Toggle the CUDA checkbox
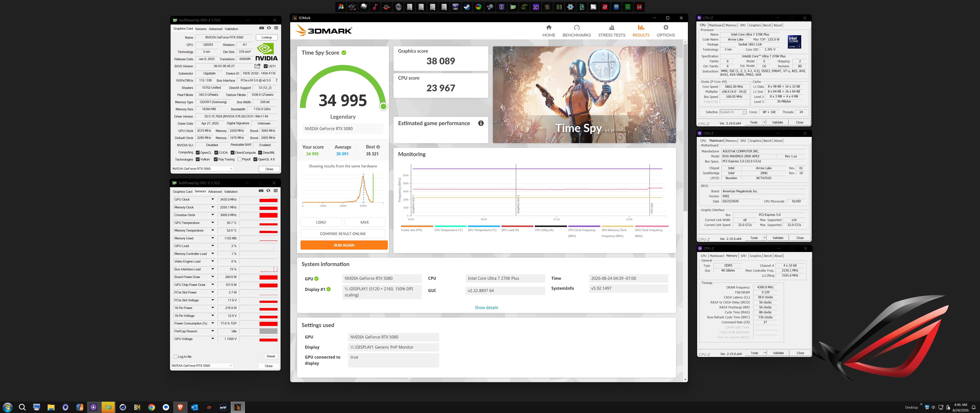 (216, 153)
